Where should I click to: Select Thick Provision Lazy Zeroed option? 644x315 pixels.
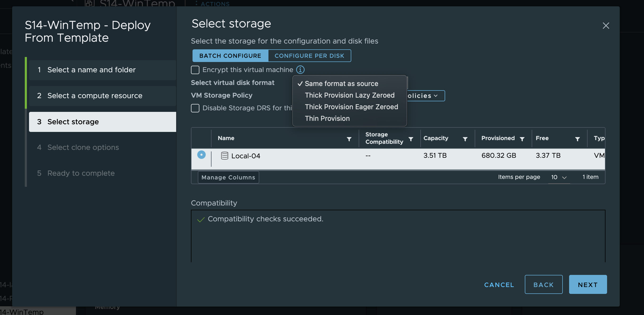coord(349,95)
